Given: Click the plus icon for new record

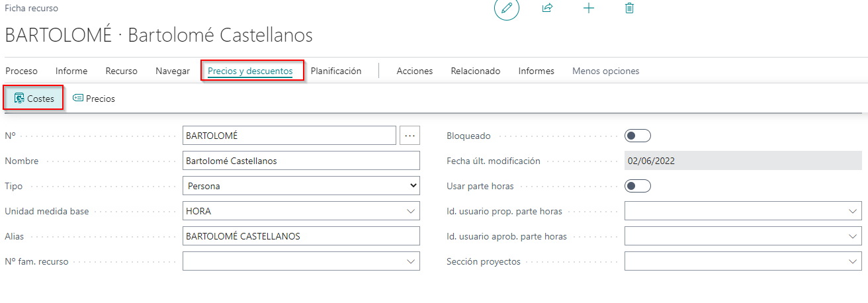Looking at the screenshot, I should [588, 8].
